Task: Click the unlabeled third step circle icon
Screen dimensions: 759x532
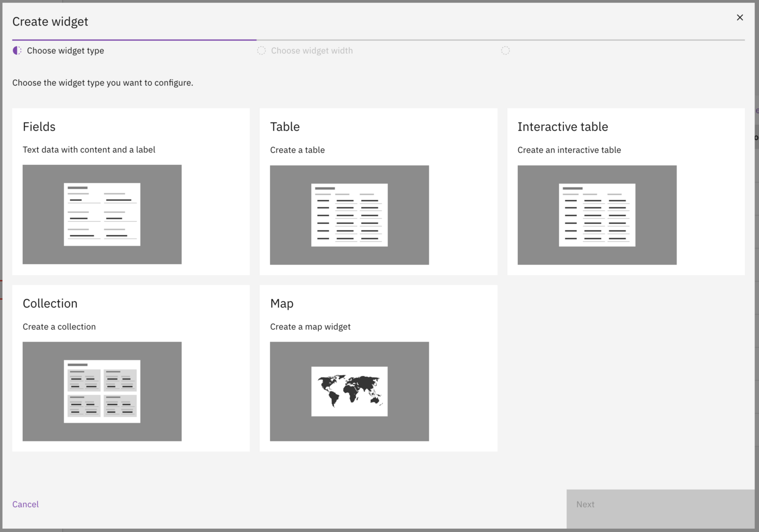Action: click(x=505, y=50)
